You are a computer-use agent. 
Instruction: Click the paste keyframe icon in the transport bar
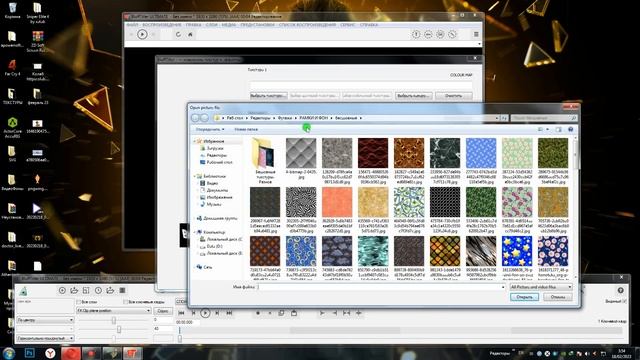294,313
